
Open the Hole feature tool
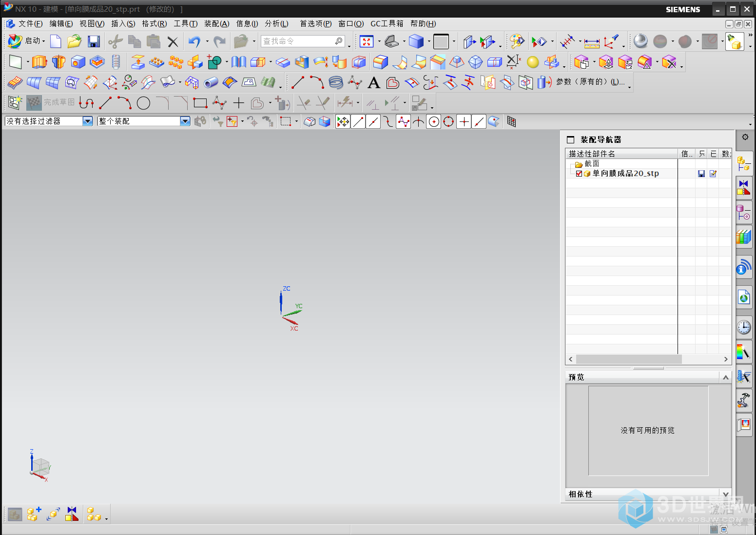click(78, 62)
